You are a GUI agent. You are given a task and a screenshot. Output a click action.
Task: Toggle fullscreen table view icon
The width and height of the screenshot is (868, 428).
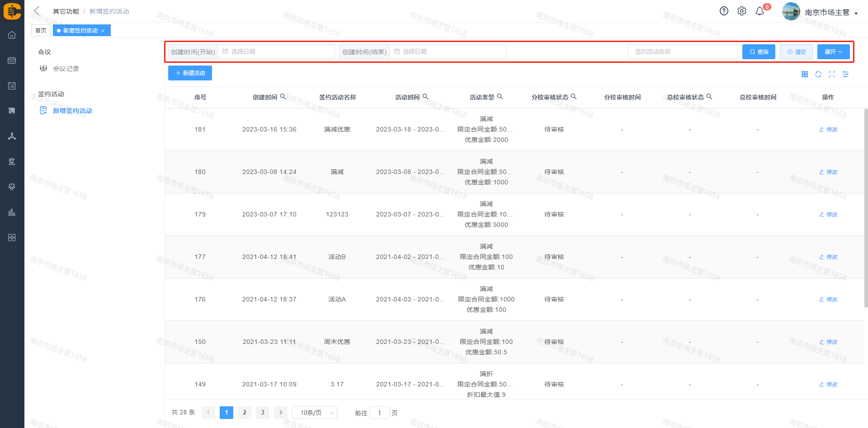pos(832,74)
